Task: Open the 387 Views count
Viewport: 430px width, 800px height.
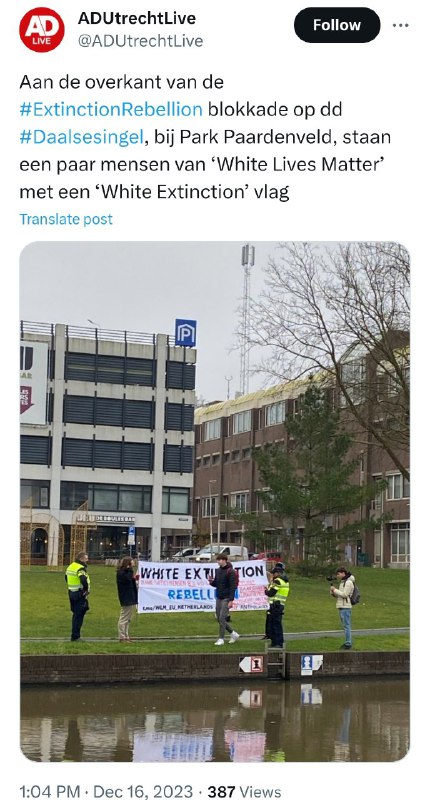Action: 244,791
